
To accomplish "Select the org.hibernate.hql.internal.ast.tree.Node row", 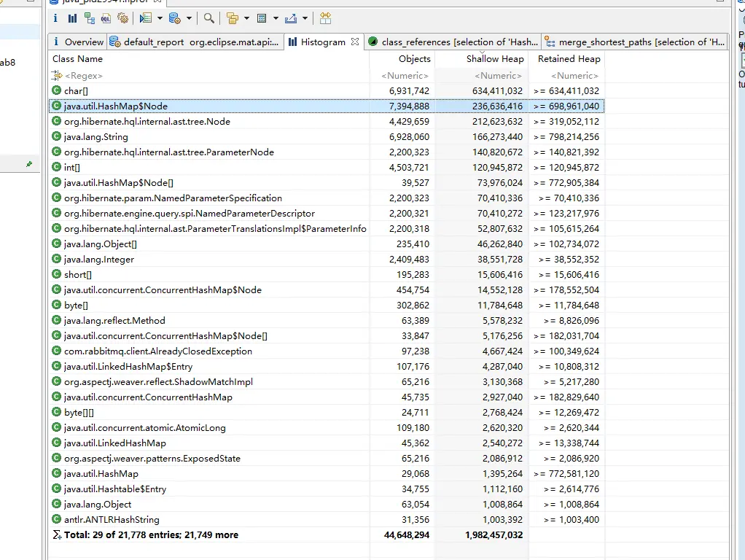I will (327, 121).
